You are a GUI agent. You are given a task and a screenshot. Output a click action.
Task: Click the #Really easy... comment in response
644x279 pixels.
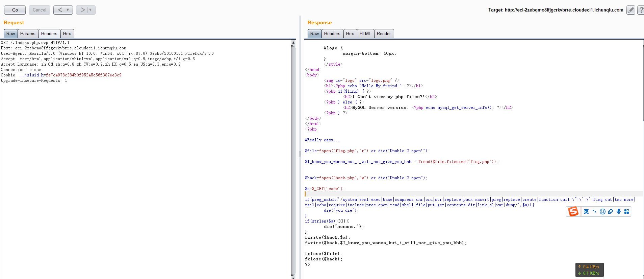[x=322, y=140]
